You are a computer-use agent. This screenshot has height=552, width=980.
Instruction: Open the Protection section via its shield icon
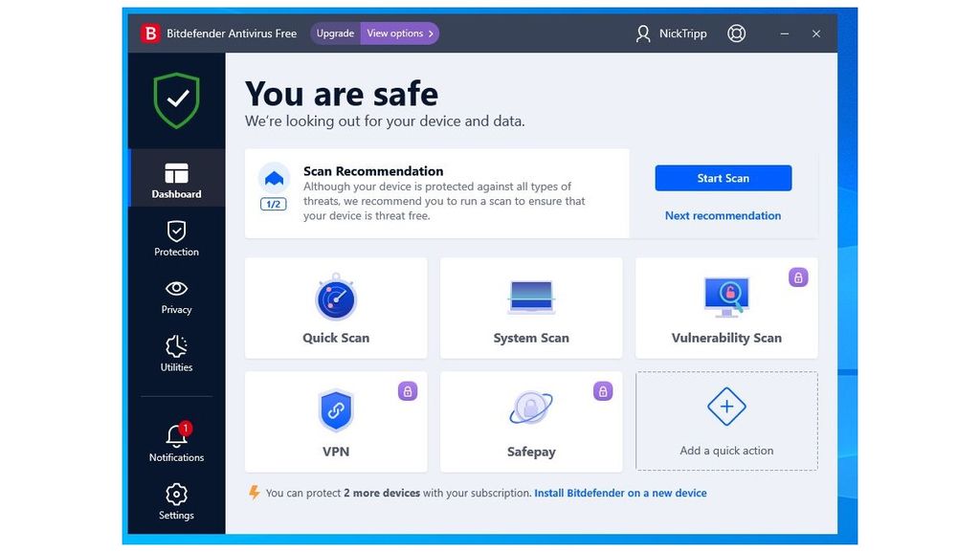coord(176,232)
